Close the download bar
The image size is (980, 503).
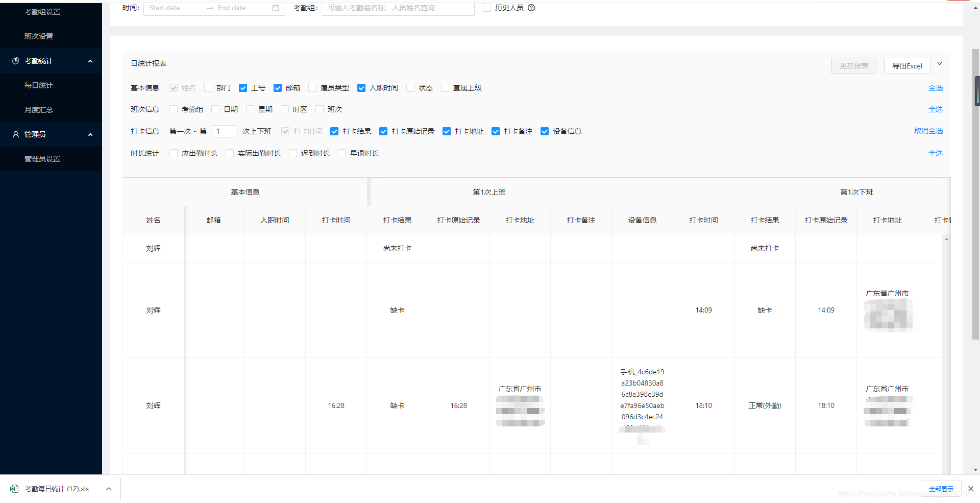click(971, 489)
